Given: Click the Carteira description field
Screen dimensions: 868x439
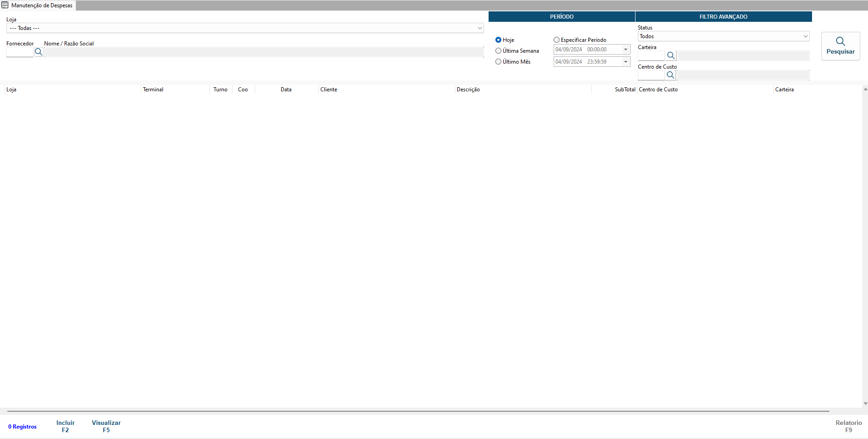Looking at the screenshot, I should pos(743,56).
